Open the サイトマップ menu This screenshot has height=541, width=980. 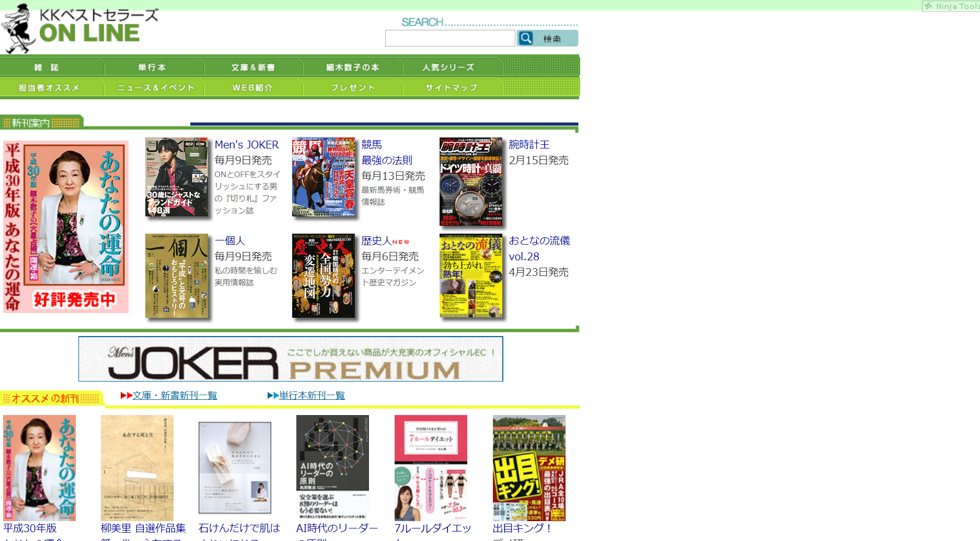click(452, 87)
